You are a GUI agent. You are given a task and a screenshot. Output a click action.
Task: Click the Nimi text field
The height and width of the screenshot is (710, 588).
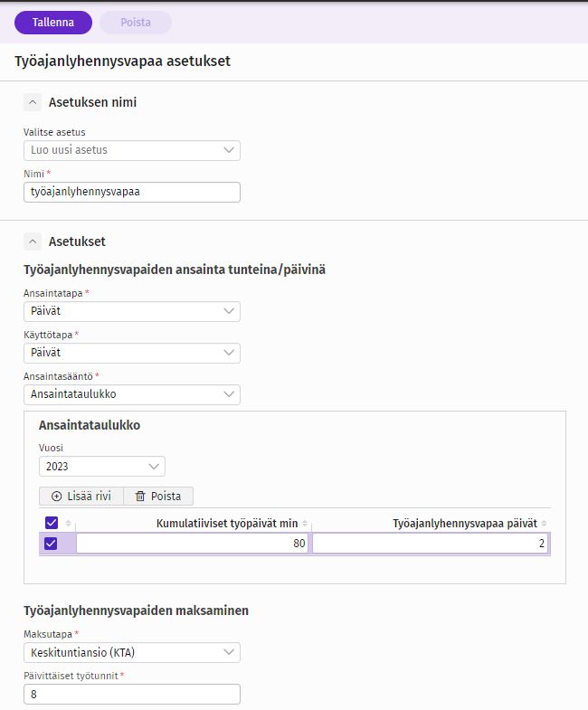pyautogui.click(x=132, y=192)
